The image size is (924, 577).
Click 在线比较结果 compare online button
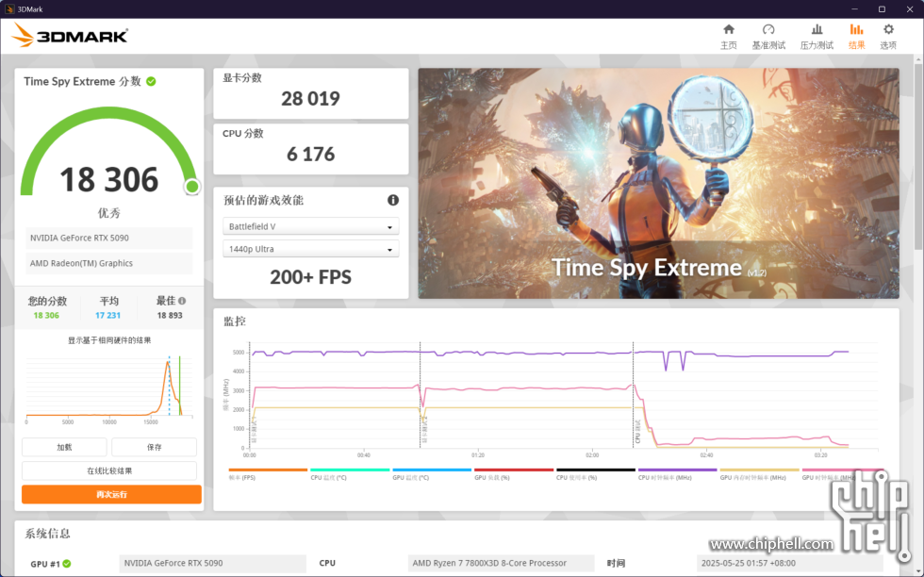(109, 470)
